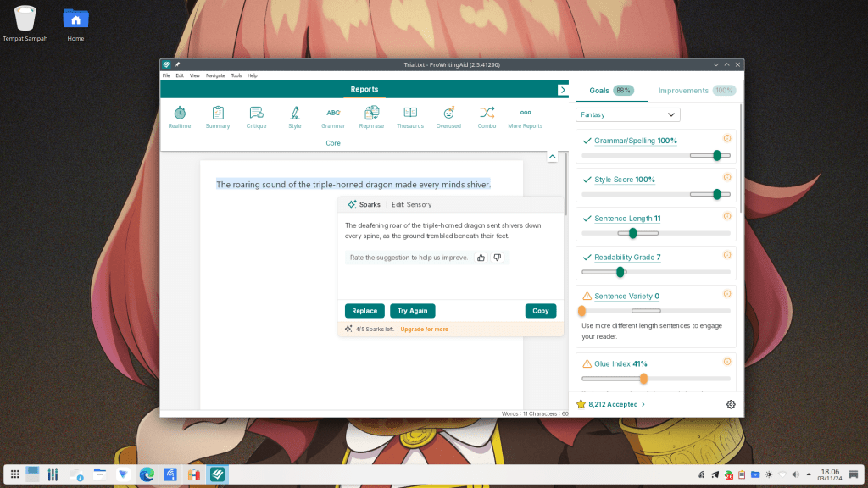Toggle the window pin in the title bar
The image size is (868, 488).
coord(176,64)
